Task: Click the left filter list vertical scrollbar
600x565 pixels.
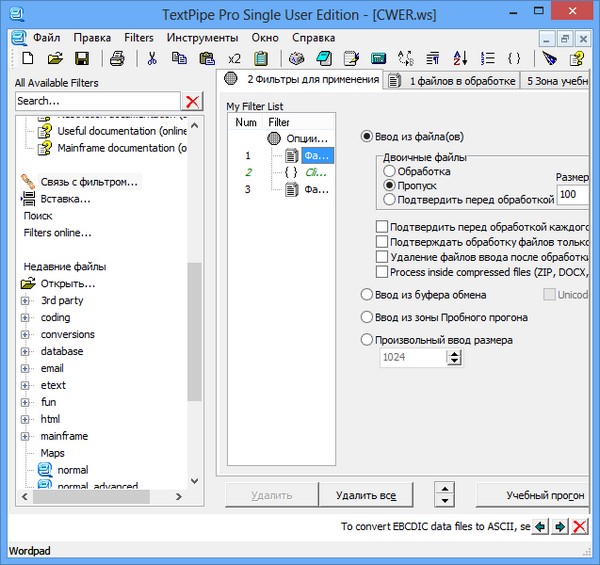Action: [195, 300]
